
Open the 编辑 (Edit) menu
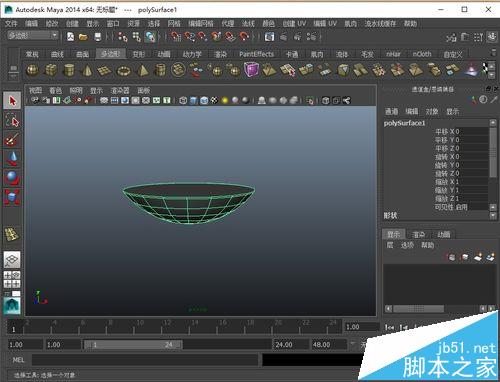[31, 24]
